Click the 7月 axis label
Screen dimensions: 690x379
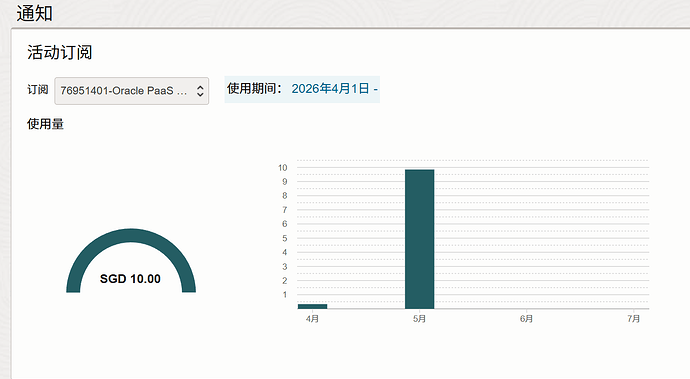(x=633, y=318)
